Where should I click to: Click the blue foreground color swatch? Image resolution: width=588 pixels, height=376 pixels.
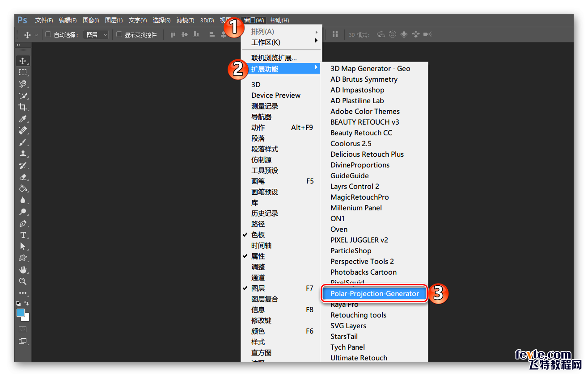[21, 313]
